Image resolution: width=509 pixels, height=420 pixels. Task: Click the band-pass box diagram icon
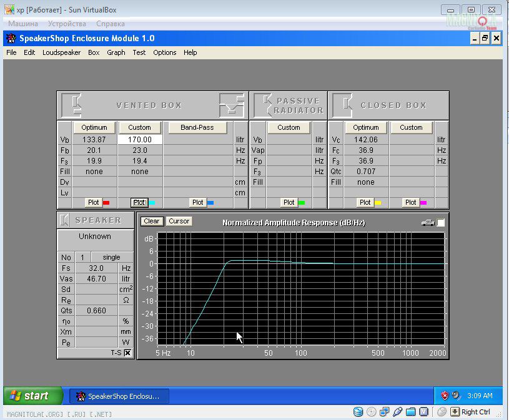231,105
